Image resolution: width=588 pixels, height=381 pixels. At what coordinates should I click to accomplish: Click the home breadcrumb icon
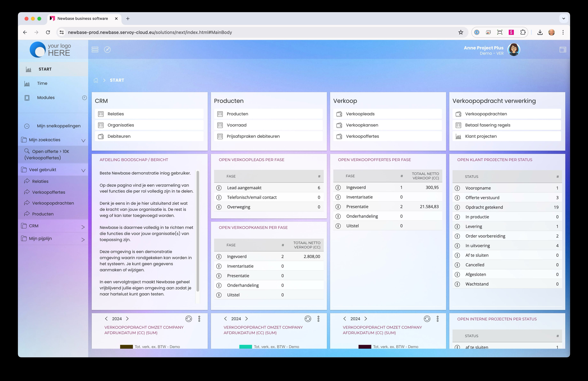[x=96, y=80]
